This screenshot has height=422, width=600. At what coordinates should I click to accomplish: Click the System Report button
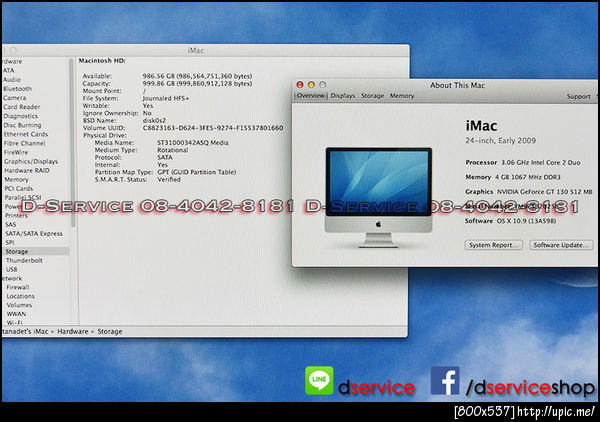(494, 245)
